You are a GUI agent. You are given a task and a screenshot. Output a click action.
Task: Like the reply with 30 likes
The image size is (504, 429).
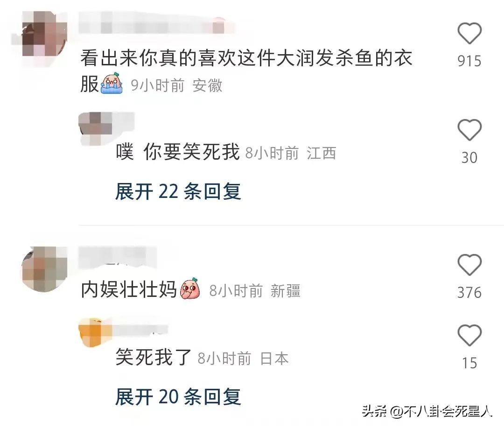[x=469, y=130]
